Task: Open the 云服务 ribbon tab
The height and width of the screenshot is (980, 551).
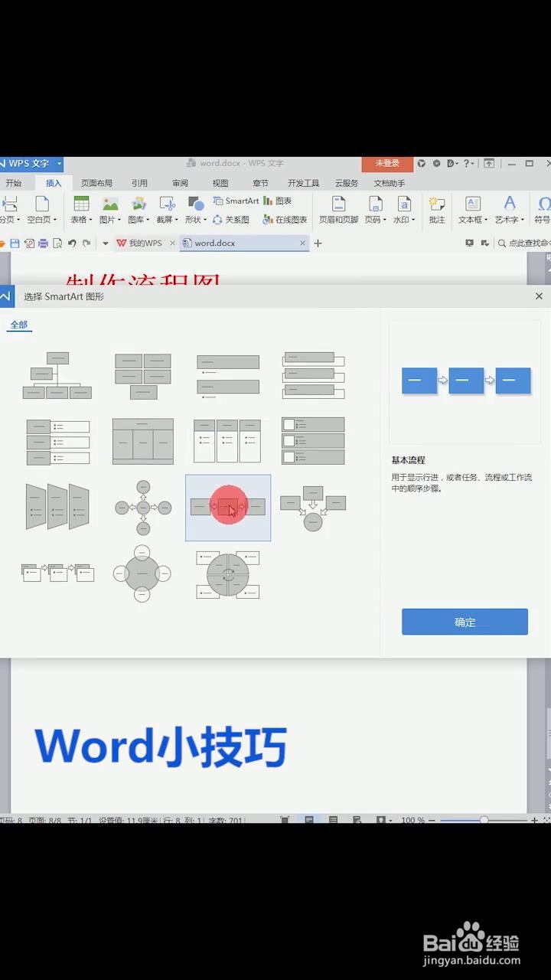Action: point(346,183)
